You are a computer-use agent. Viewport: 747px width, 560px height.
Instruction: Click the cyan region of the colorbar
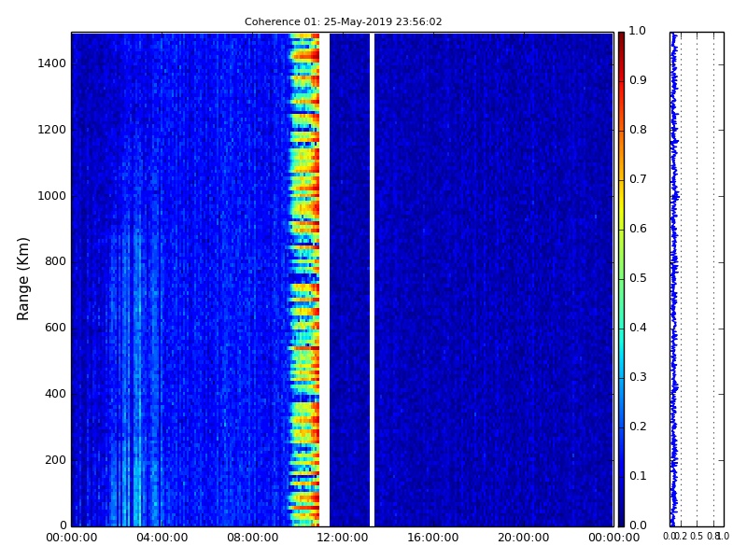point(621,343)
